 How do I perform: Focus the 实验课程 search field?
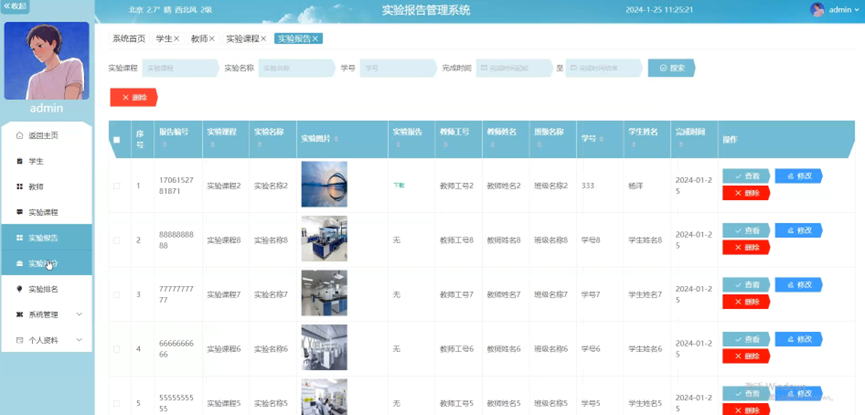pos(180,68)
